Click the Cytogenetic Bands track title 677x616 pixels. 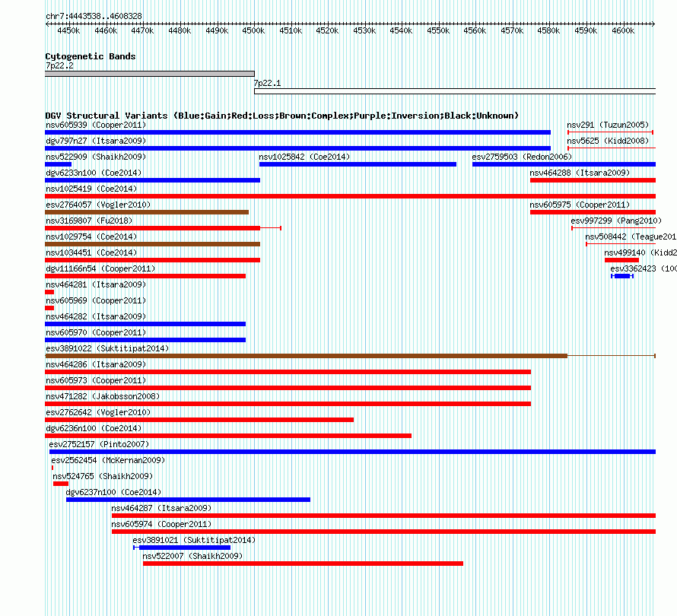[91, 56]
